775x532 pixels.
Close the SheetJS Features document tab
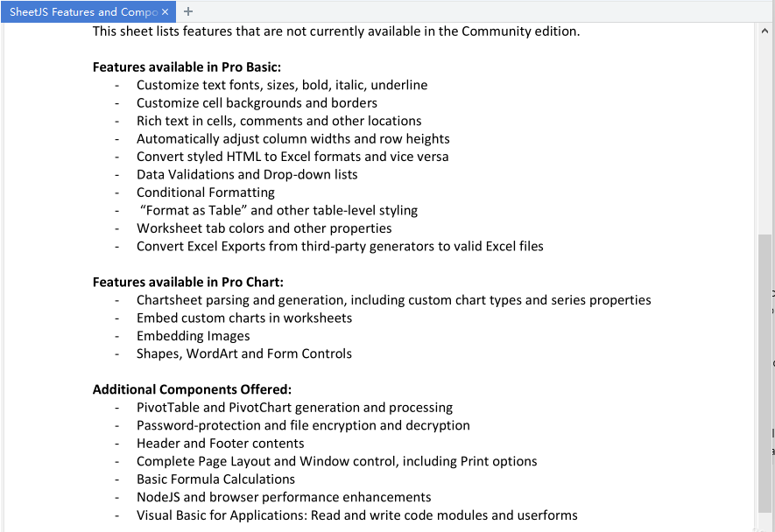[165, 12]
